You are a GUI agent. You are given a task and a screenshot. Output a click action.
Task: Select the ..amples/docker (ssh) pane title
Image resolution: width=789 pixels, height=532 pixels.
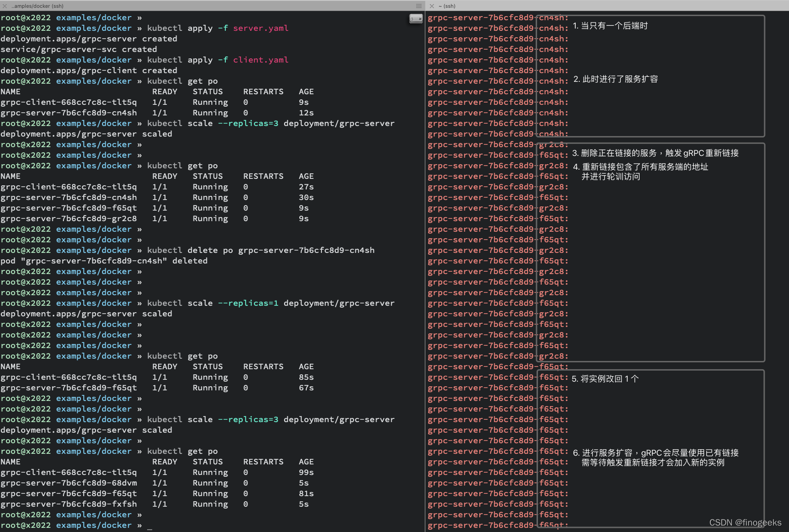coord(38,6)
